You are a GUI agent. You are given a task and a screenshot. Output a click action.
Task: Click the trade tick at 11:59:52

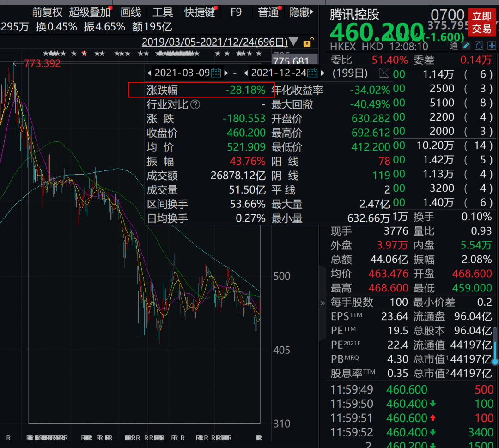(412, 432)
